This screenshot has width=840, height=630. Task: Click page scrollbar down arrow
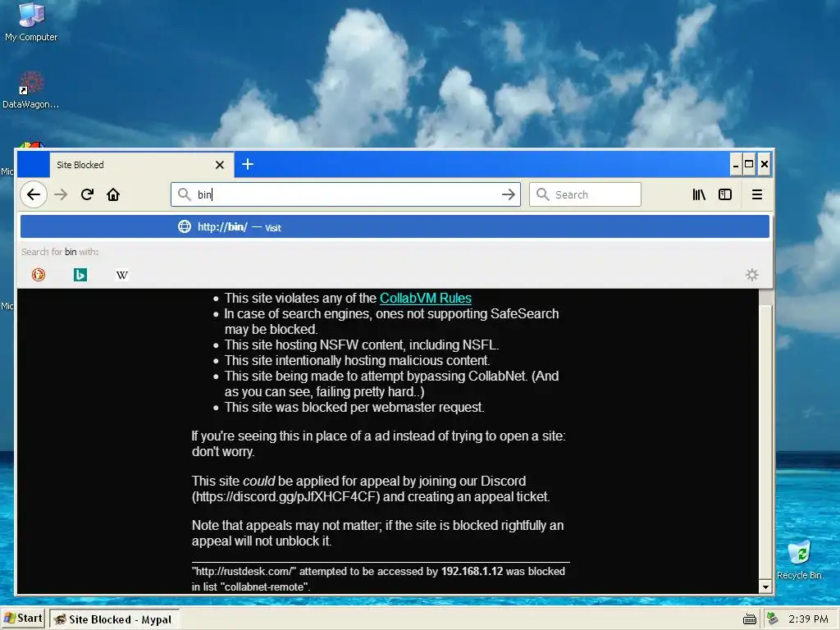pyautogui.click(x=765, y=587)
